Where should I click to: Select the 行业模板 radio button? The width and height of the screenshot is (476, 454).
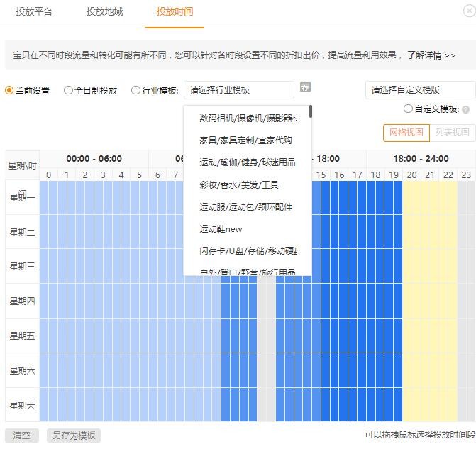pos(135,90)
